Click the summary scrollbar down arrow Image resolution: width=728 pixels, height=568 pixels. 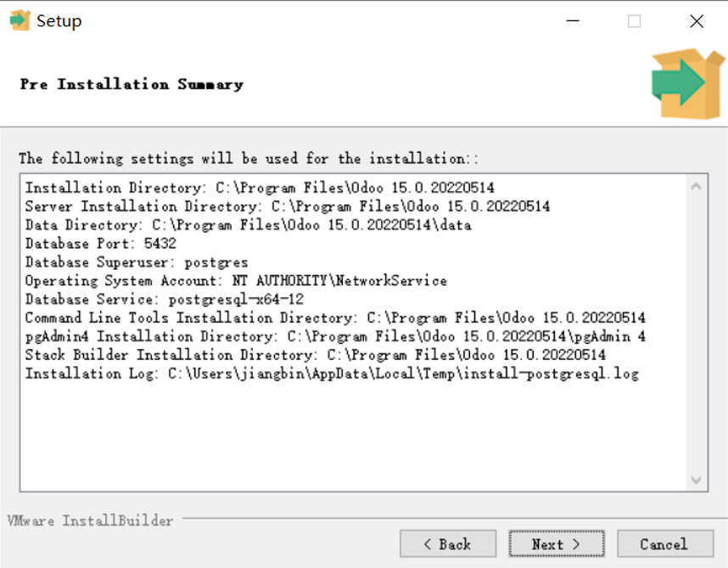(696, 480)
